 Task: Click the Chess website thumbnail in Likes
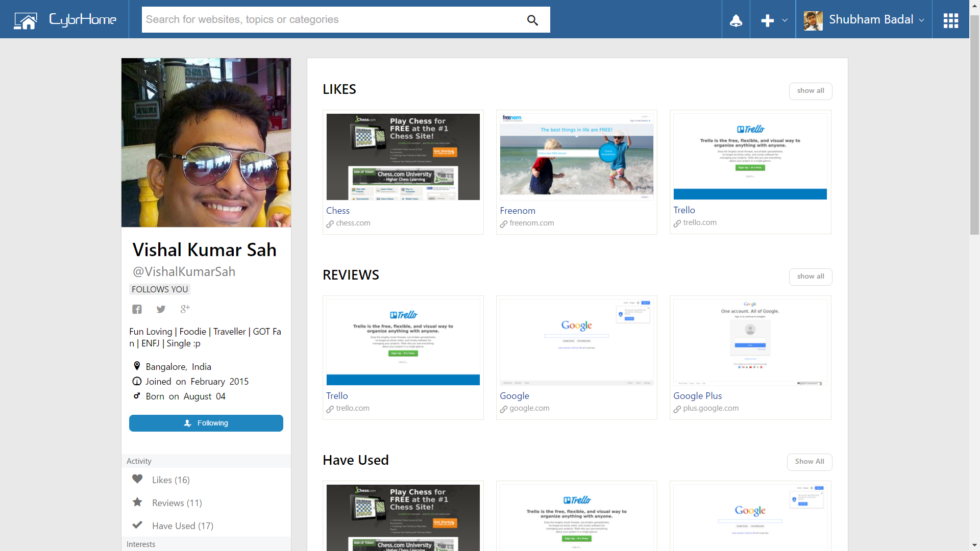click(x=403, y=157)
